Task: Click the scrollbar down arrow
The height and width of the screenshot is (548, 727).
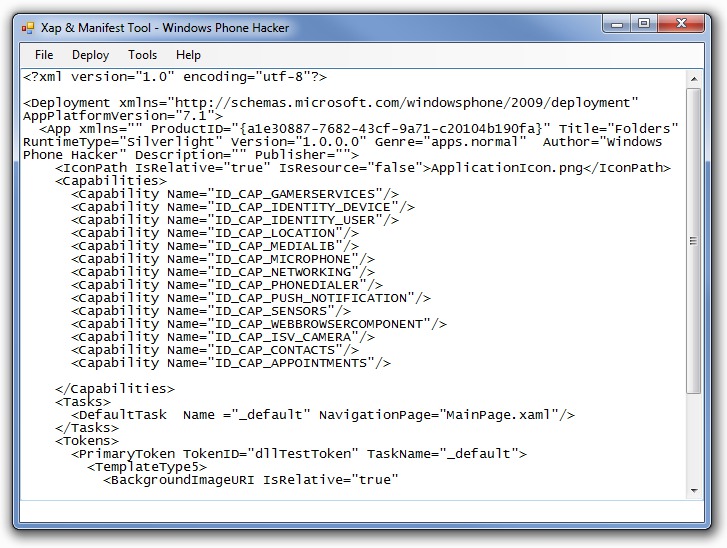Action: tap(694, 491)
